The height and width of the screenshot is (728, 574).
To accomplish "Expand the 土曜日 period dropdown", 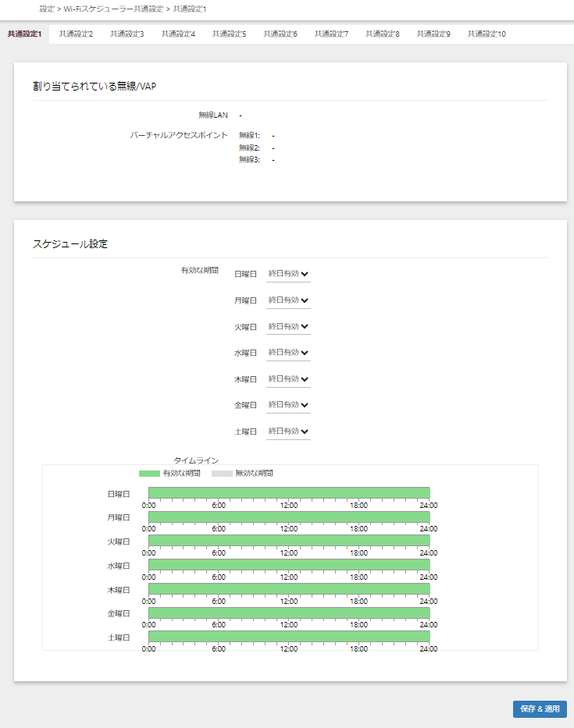I will (x=288, y=431).
